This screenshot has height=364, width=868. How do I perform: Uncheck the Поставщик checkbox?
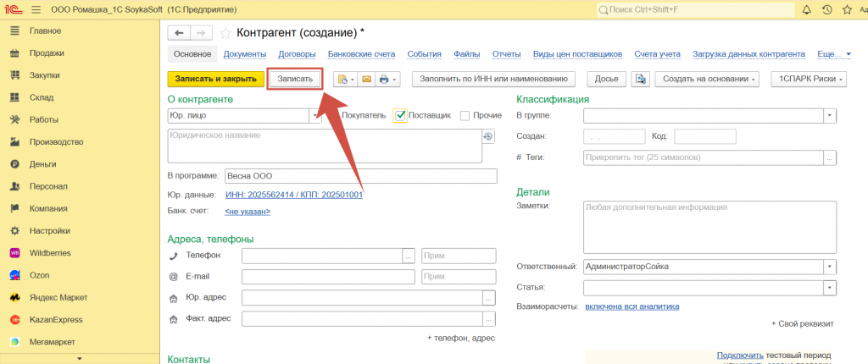[400, 115]
